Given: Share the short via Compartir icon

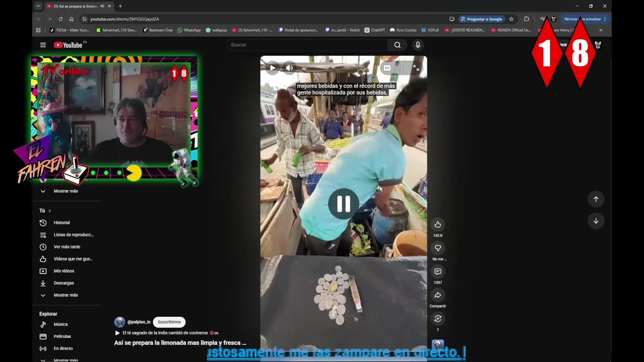Looking at the screenshot, I should (438, 295).
